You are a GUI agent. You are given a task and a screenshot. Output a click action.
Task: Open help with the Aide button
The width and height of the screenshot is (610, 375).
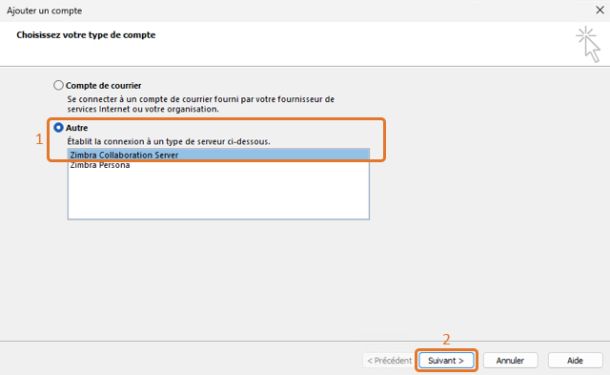pos(575,361)
